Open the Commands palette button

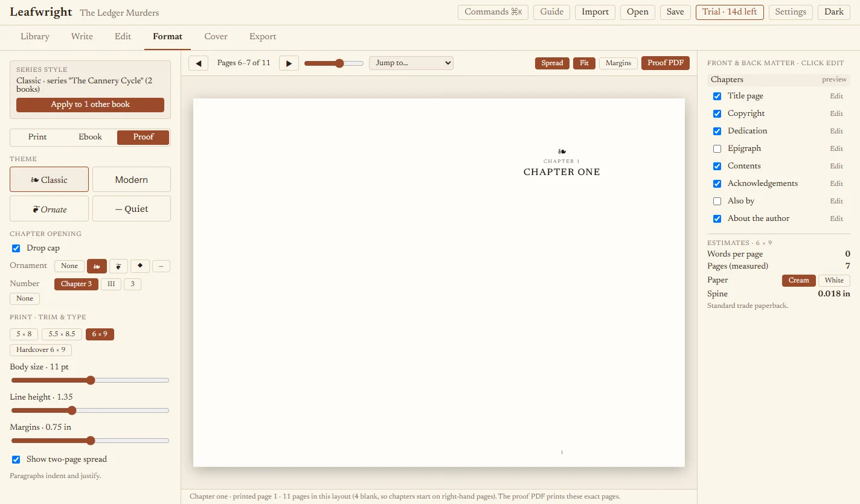(x=493, y=12)
